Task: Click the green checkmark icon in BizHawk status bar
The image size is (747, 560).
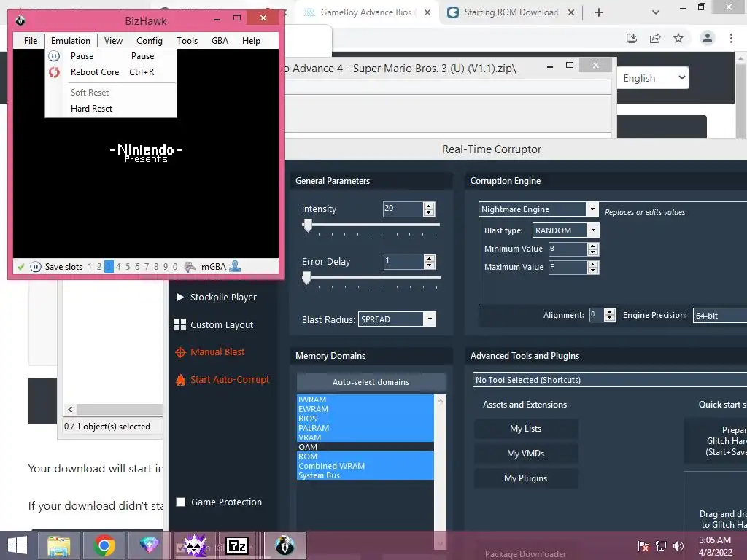Action: coord(21,267)
